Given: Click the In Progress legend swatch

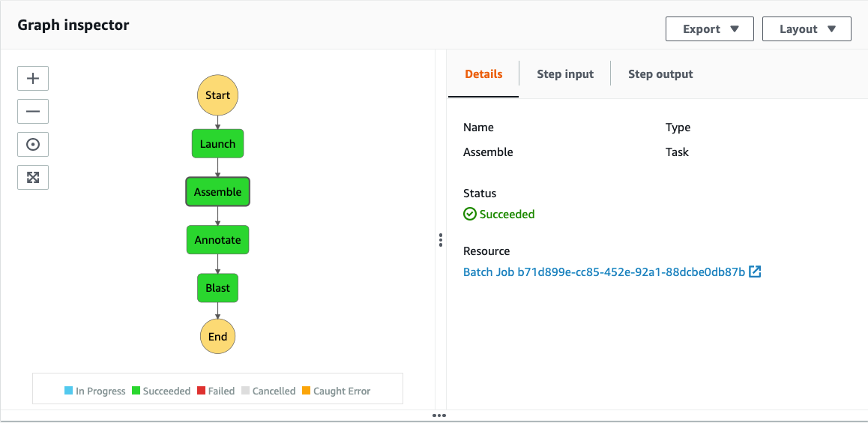Looking at the screenshot, I should [69, 391].
